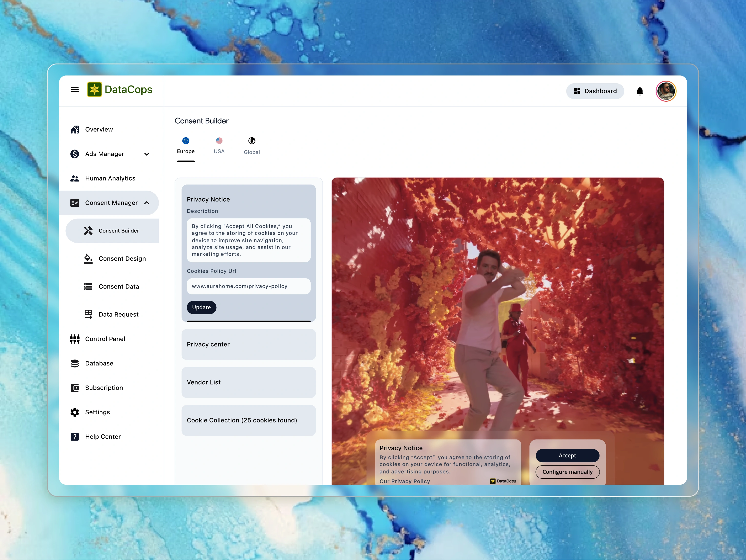The image size is (746, 560).
Task: Click the hamburger menu icon
Action: click(74, 89)
